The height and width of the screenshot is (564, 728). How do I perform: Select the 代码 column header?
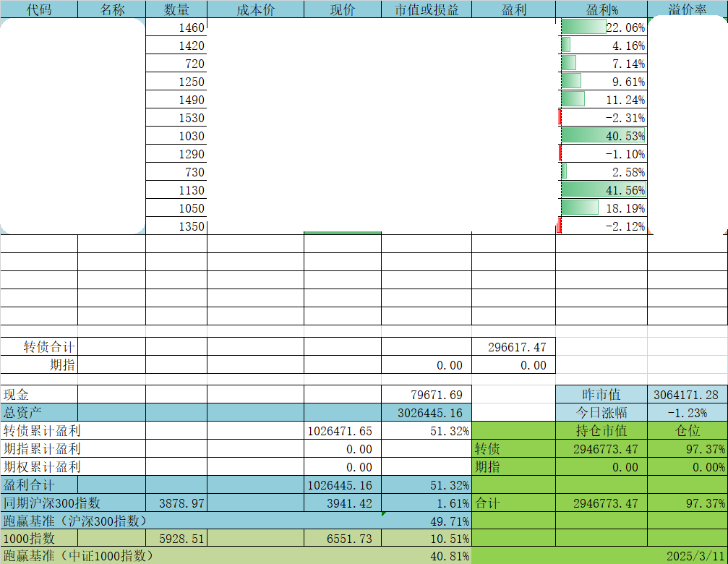click(39, 9)
